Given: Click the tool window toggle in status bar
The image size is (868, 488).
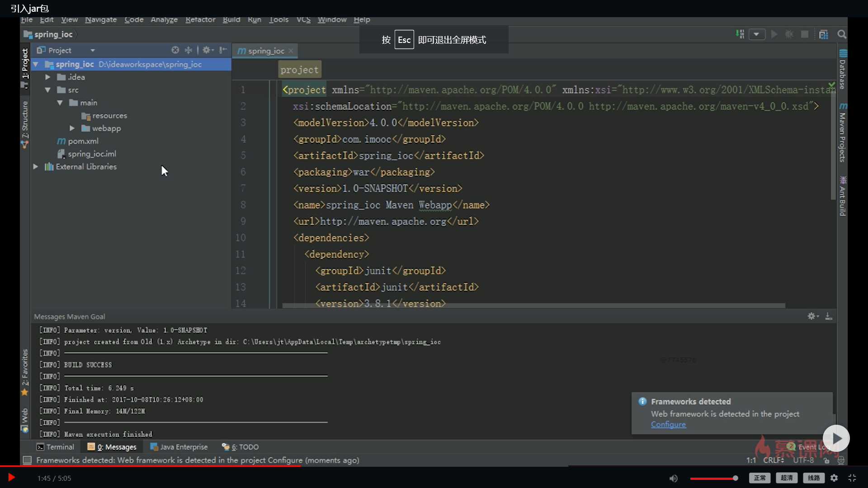Looking at the screenshot, I should [x=27, y=460].
